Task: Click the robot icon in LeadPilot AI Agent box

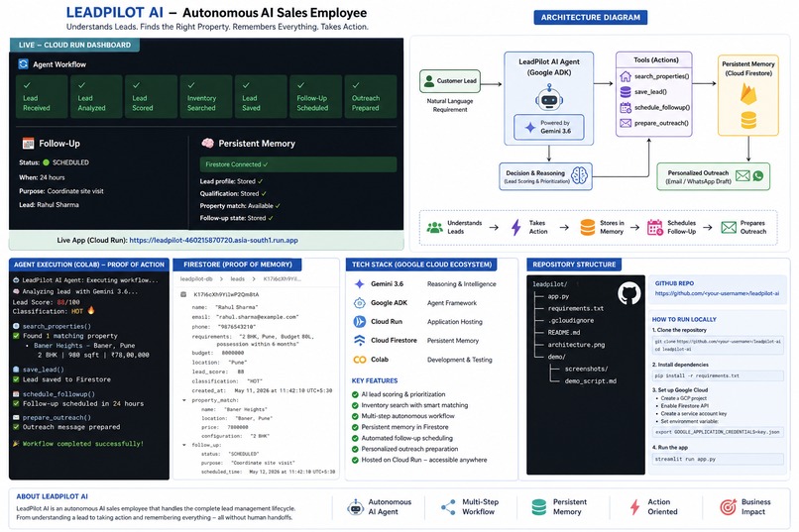Action: [549, 98]
